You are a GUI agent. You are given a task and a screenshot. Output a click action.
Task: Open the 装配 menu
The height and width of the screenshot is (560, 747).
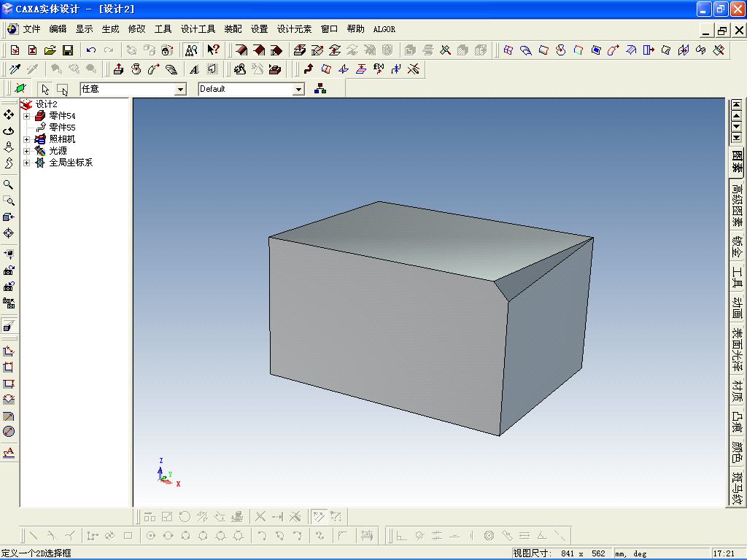click(x=233, y=29)
